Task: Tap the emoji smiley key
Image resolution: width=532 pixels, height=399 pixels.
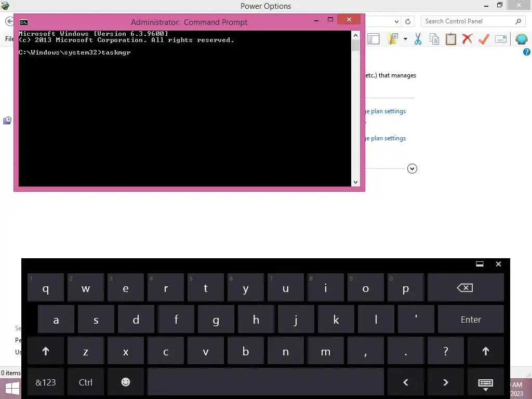Action: tap(126, 382)
